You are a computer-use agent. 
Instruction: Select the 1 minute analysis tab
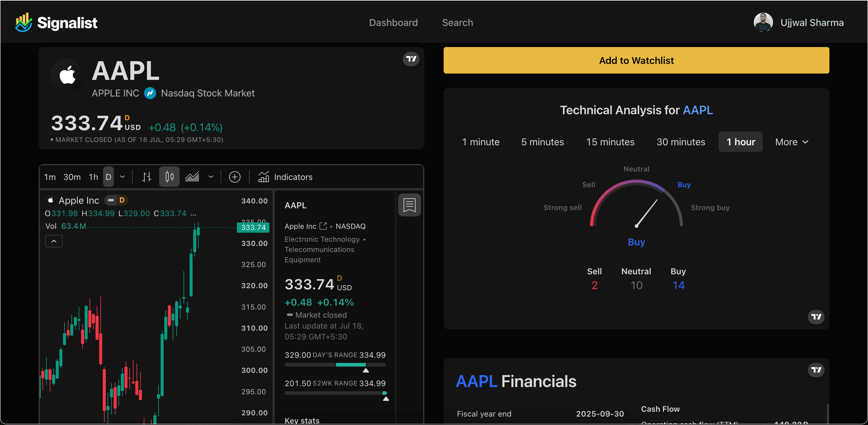click(x=480, y=142)
